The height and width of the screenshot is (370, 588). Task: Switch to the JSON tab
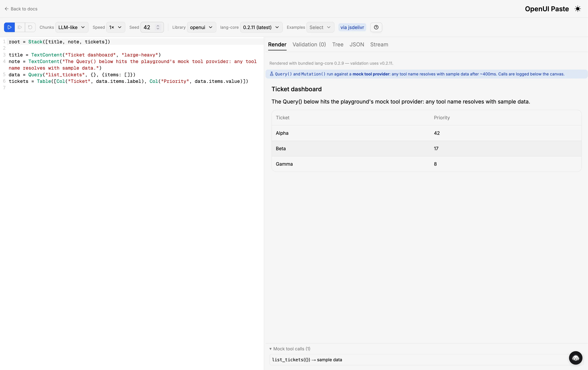point(357,45)
